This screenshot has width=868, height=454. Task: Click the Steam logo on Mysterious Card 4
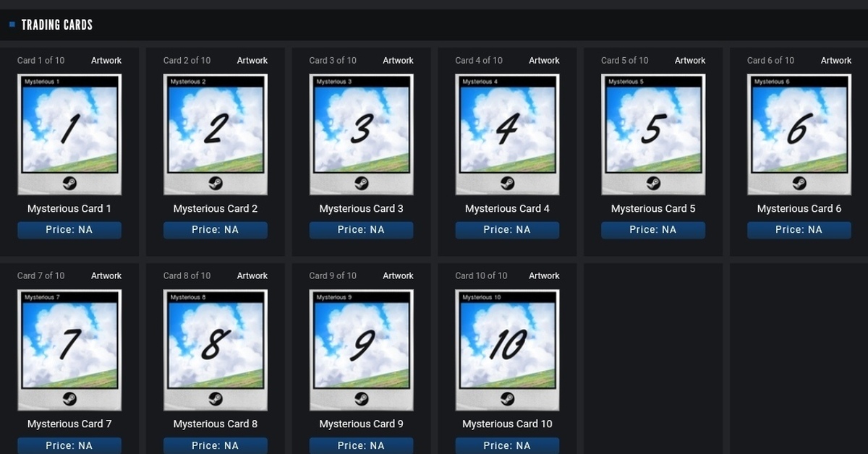pyautogui.click(x=507, y=183)
